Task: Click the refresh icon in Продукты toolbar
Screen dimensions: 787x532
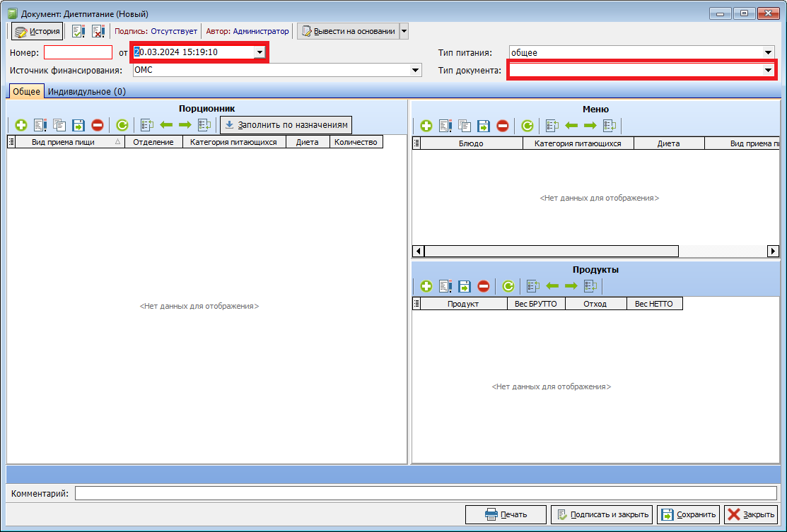Action: [x=508, y=286]
